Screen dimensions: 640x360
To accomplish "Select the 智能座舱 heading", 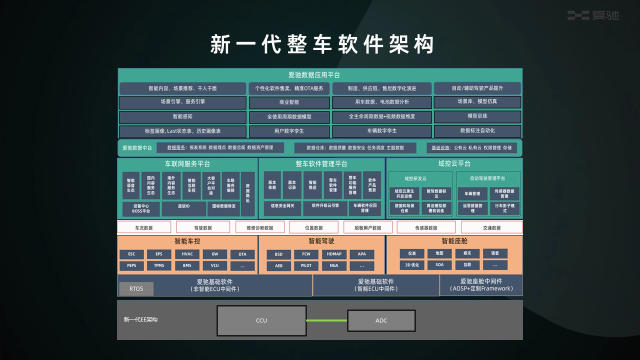I will click(454, 241).
